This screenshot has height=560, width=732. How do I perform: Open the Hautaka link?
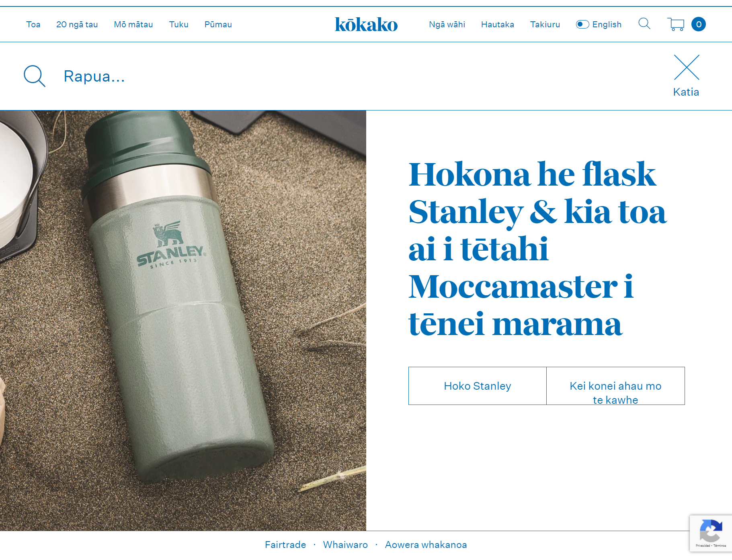pos(498,25)
